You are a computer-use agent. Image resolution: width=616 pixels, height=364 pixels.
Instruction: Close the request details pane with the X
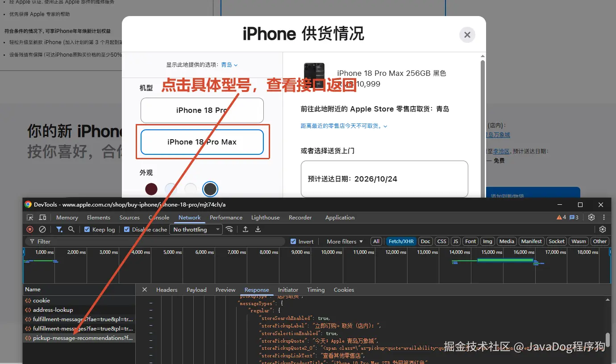pyautogui.click(x=145, y=290)
